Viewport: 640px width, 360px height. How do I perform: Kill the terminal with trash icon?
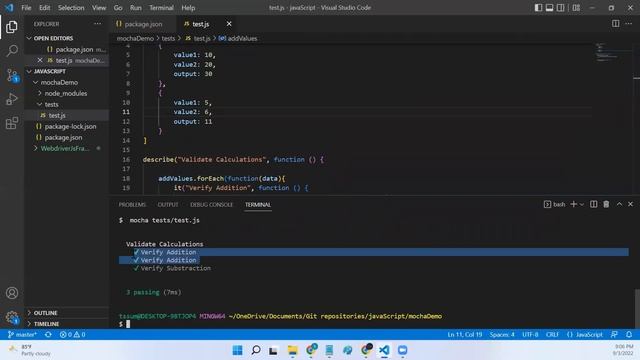coord(606,204)
